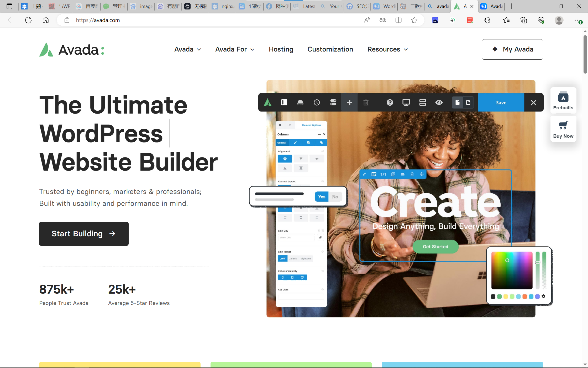Open a new browser tab
The height and width of the screenshot is (368, 588).
pyautogui.click(x=512, y=6)
